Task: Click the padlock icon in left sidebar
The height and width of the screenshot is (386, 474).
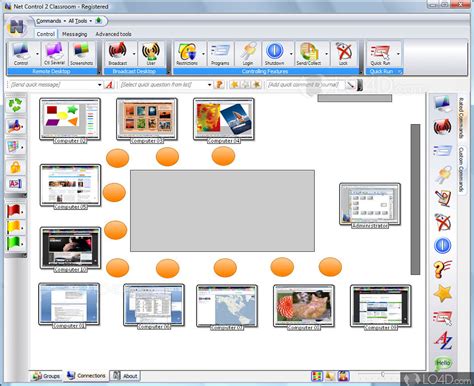Action: click(15, 167)
